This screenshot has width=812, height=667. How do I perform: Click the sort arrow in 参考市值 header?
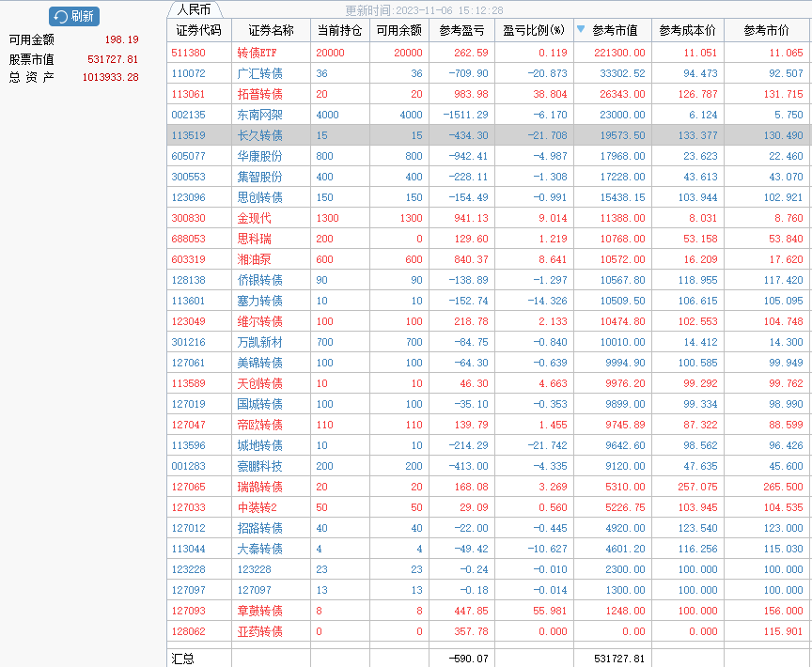[x=581, y=30]
